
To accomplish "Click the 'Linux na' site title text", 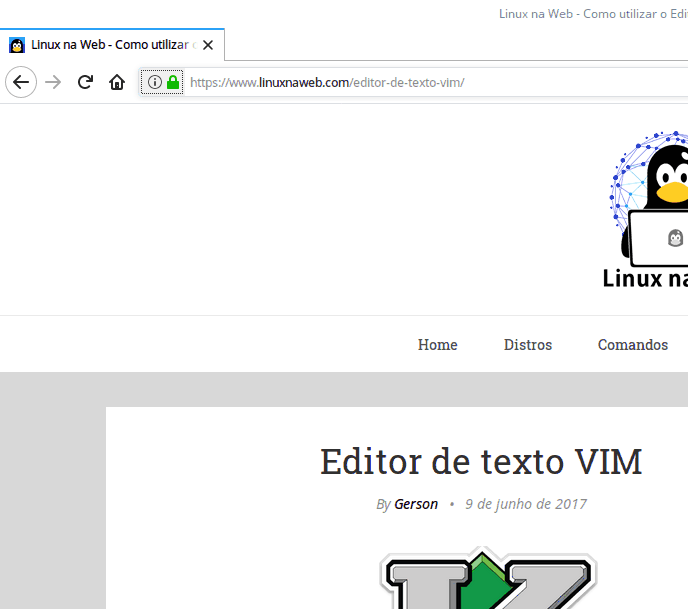I will [645, 279].
